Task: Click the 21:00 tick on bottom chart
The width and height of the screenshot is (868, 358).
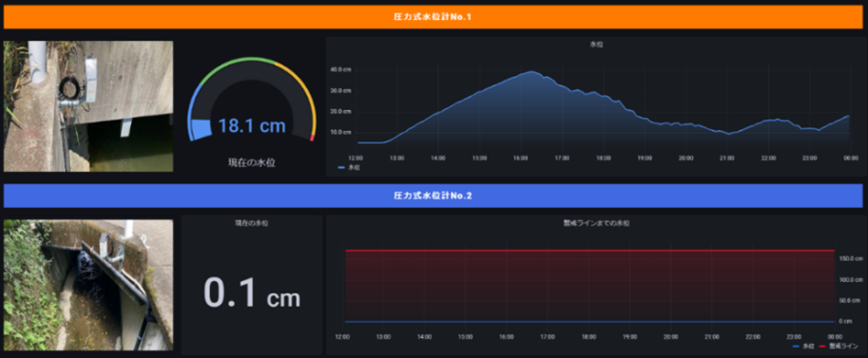Action: (711, 336)
